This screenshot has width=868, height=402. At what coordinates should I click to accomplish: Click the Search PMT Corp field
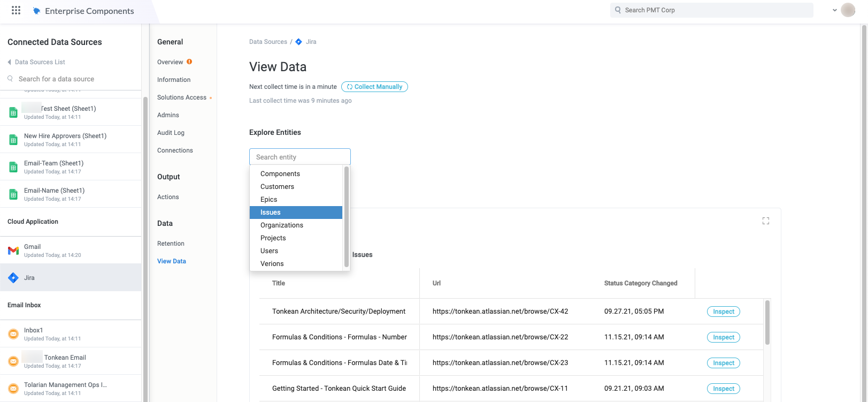click(x=711, y=10)
